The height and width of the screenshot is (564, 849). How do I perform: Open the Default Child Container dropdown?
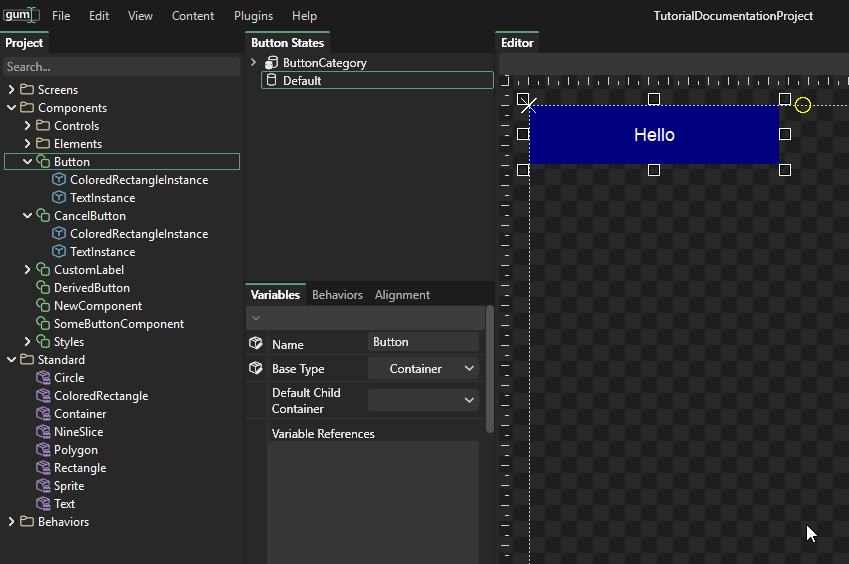(423, 400)
